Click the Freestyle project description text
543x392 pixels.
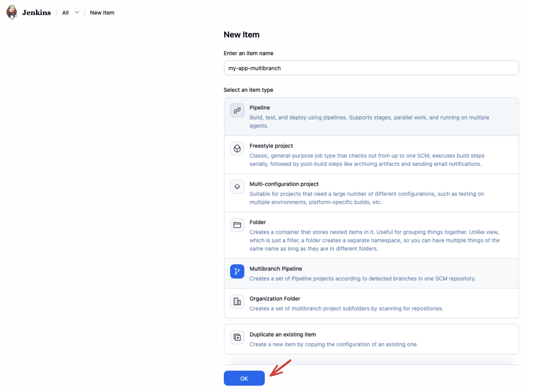coord(367,160)
